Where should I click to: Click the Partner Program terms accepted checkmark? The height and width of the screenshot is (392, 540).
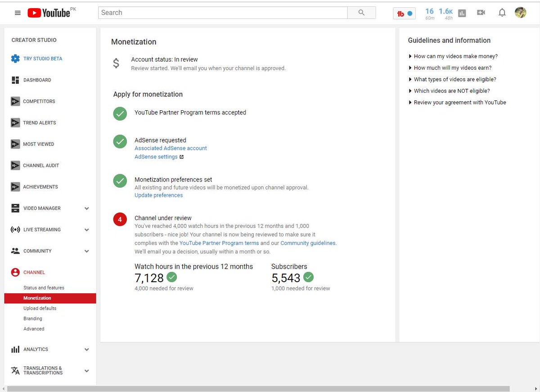tap(120, 114)
